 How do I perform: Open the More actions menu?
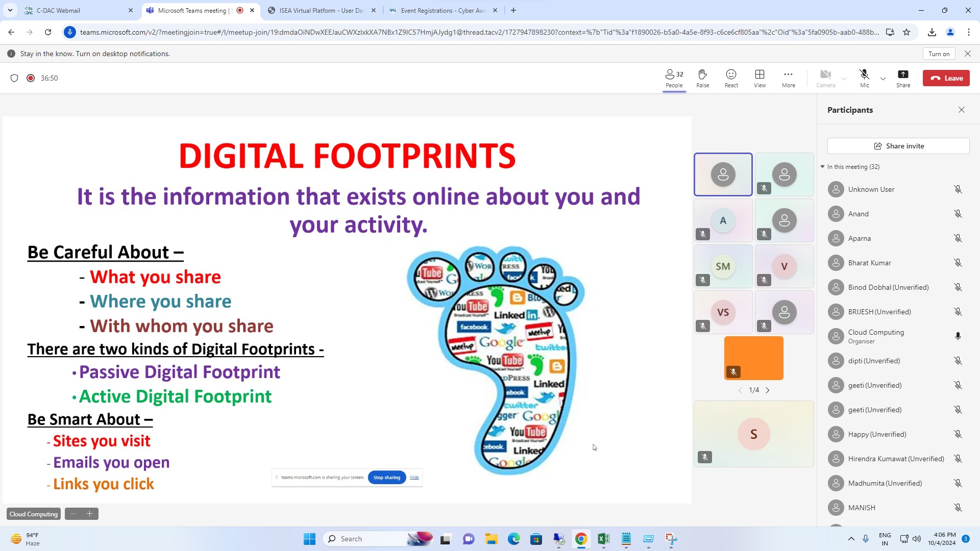788,78
